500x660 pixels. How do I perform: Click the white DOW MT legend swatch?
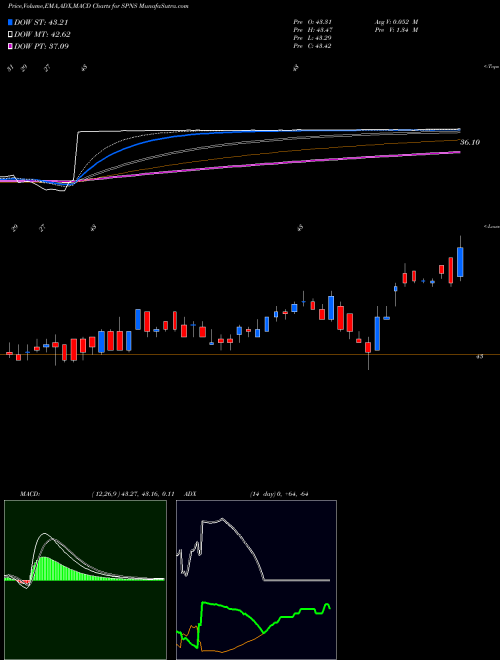(x=11, y=34)
